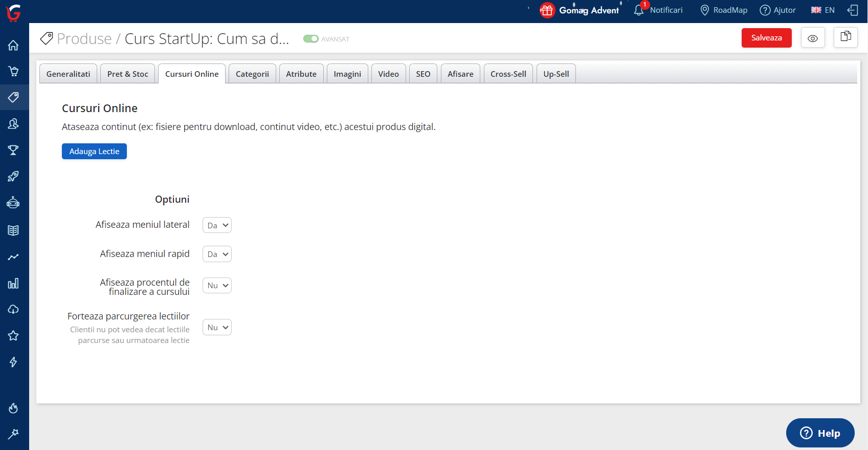Viewport: 868px width, 450px height.
Task: Open the open book content icon in sidebar
Action: click(x=13, y=230)
